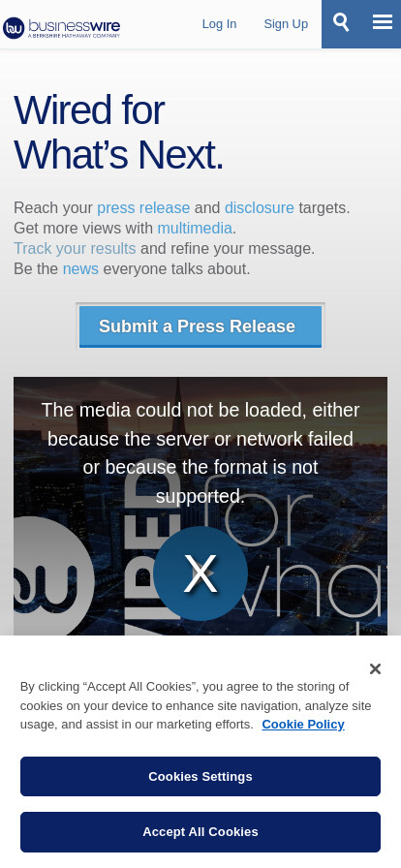The image size is (401, 868).
Task: Open Cookies Settings
Action: pos(200,776)
